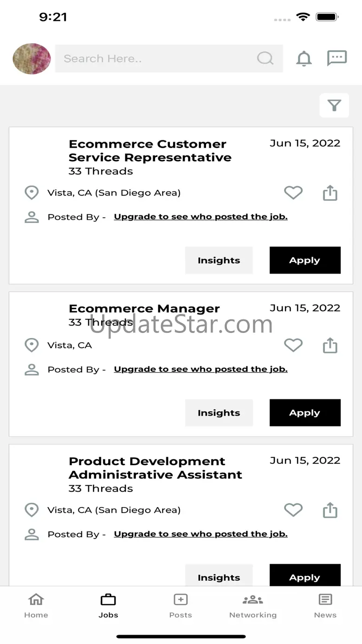Focus the Search Here input field
The height and width of the screenshot is (644, 362).
click(158, 59)
